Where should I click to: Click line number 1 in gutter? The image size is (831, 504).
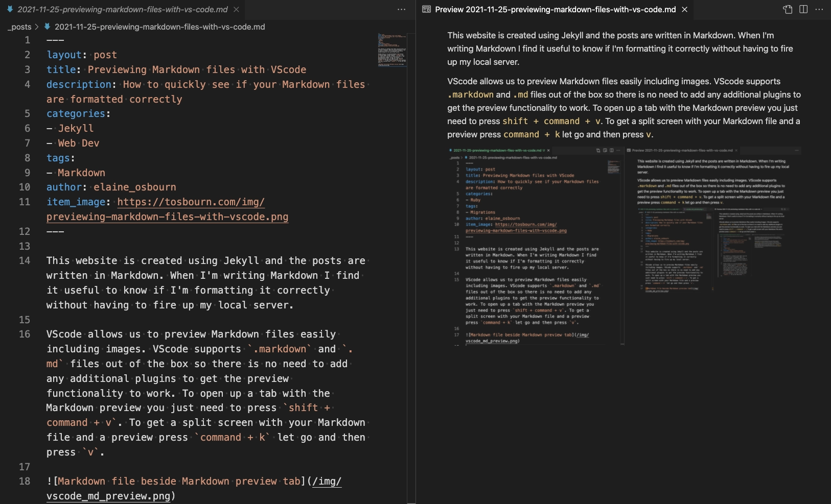pos(27,40)
